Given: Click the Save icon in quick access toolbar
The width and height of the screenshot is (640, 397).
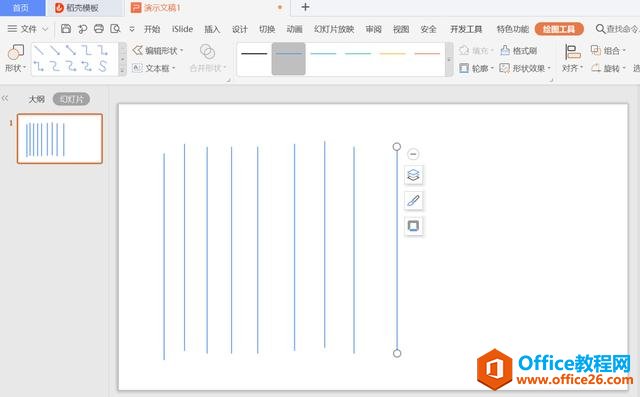Looking at the screenshot, I should [66, 29].
